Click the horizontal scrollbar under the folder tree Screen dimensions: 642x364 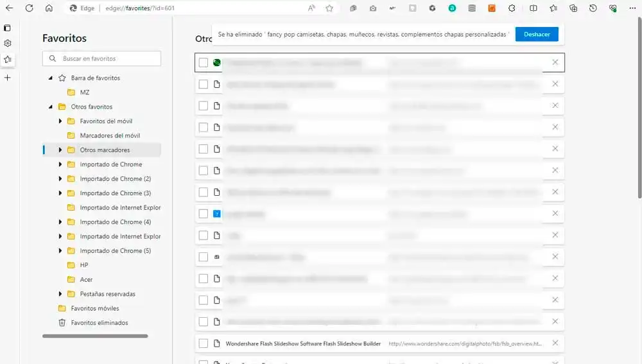click(x=95, y=336)
